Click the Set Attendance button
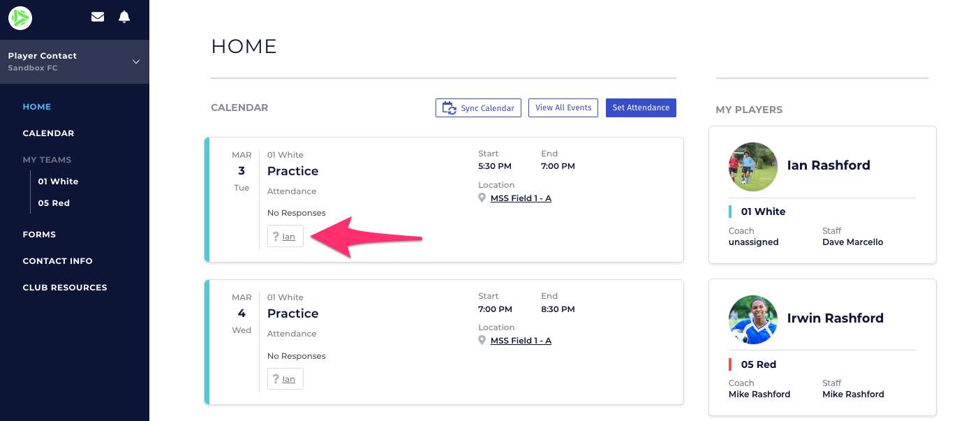Image resolution: width=980 pixels, height=421 pixels. tap(641, 108)
